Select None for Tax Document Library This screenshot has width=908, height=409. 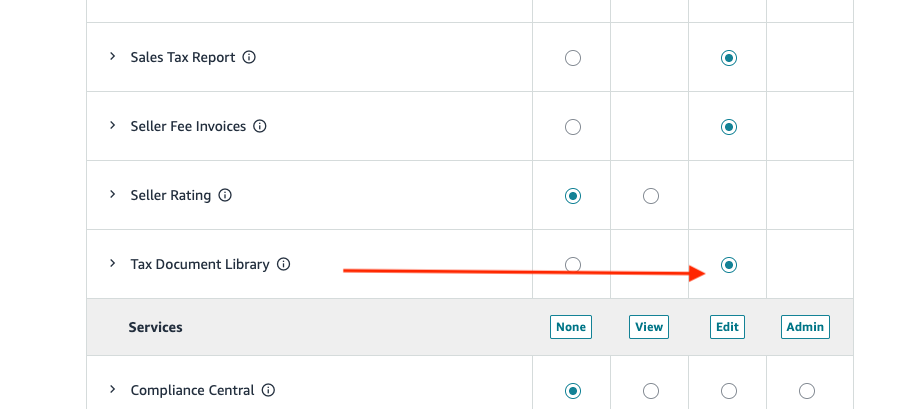tap(573, 265)
